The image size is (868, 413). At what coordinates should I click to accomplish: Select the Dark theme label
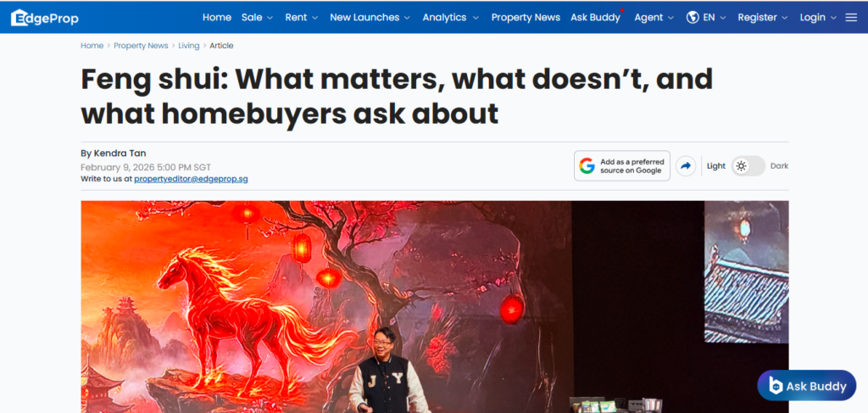click(x=780, y=166)
